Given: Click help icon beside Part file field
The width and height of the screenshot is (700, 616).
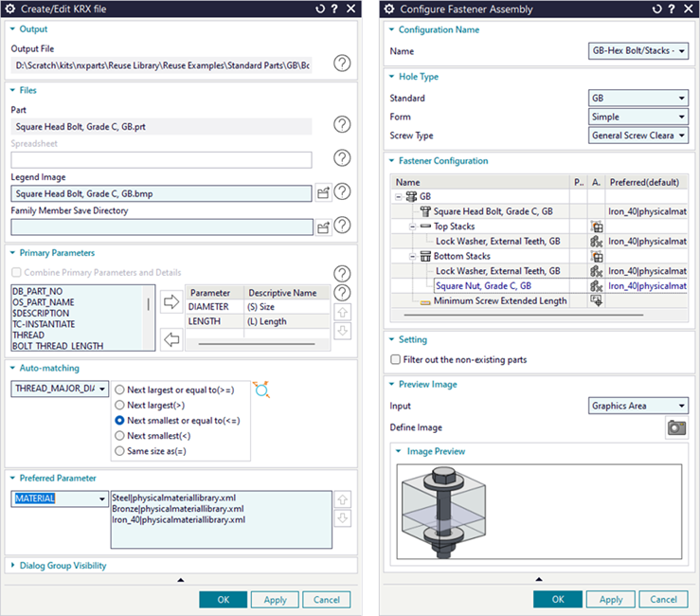Looking at the screenshot, I should [342, 125].
